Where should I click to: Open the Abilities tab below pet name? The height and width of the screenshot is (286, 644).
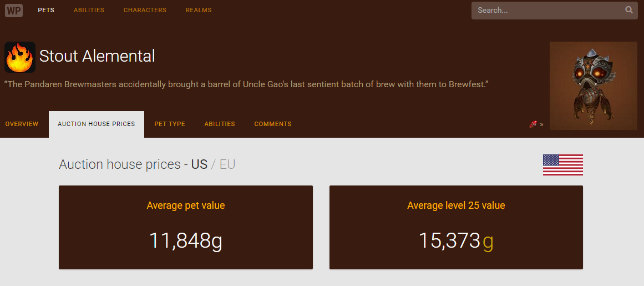pyautogui.click(x=220, y=124)
